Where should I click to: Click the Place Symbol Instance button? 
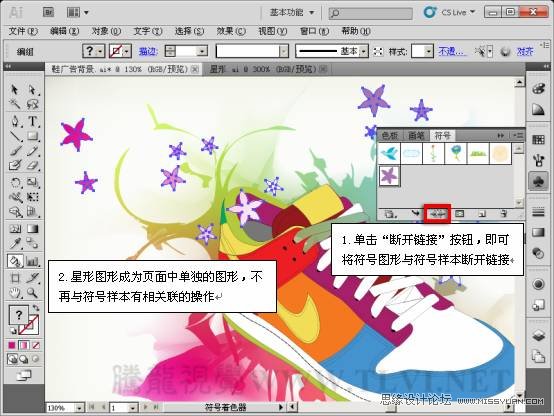416,213
